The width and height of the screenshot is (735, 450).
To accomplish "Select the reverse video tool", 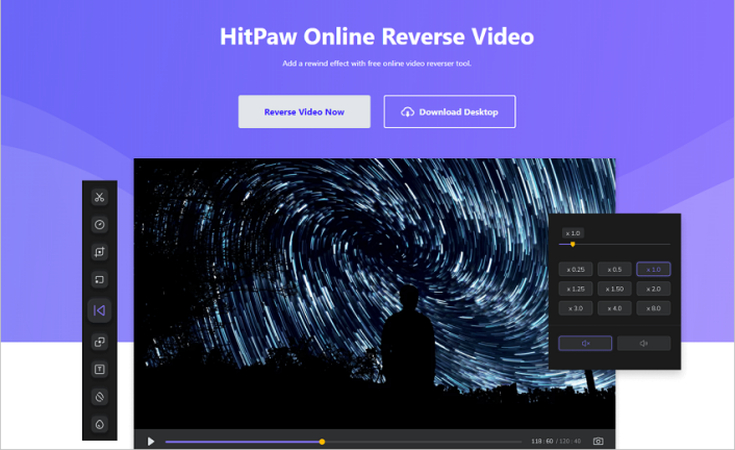I will tap(99, 310).
